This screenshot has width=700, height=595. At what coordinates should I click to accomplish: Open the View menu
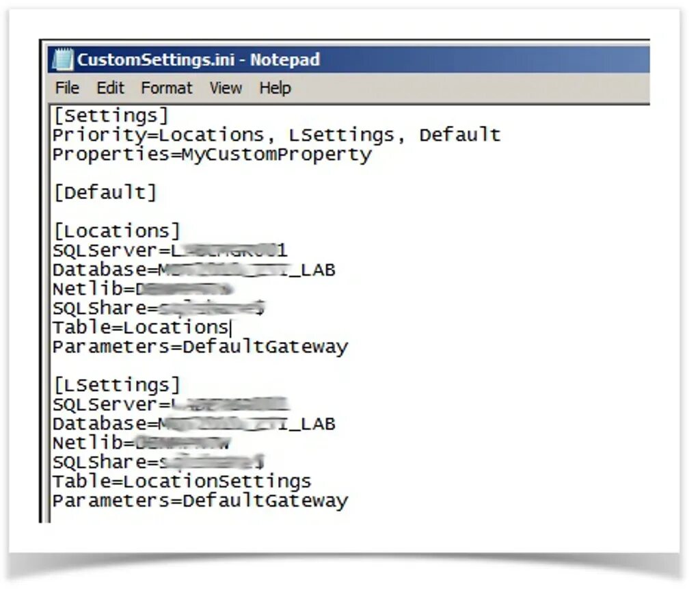226,88
